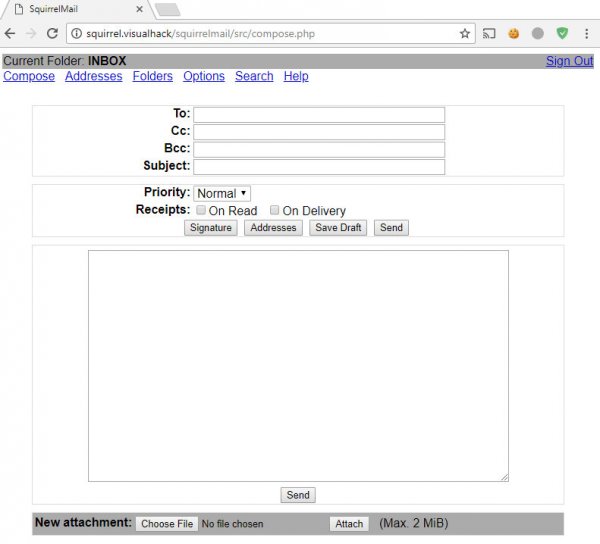Viewport: 600px width, 544px height.
Task: Click the cast icon in the toolbar
Action: point(490,33)
